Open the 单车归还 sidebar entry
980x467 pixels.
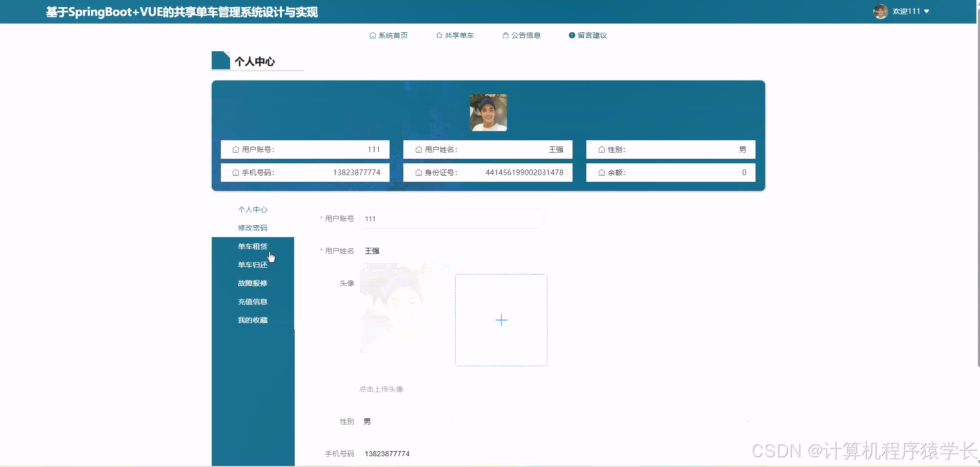[x=252, y=264]
